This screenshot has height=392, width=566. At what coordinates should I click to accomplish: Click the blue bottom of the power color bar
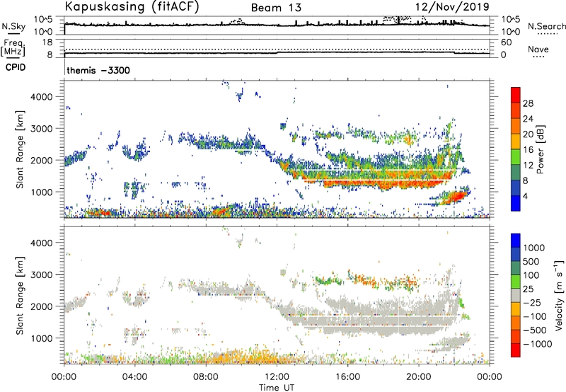pos(516,203)
